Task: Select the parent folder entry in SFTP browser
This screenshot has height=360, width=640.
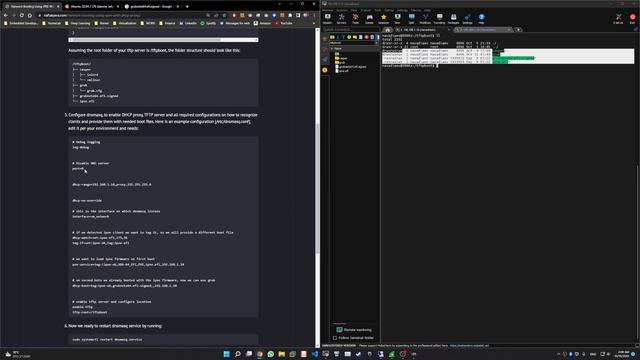Action: [x=337, y=54]
